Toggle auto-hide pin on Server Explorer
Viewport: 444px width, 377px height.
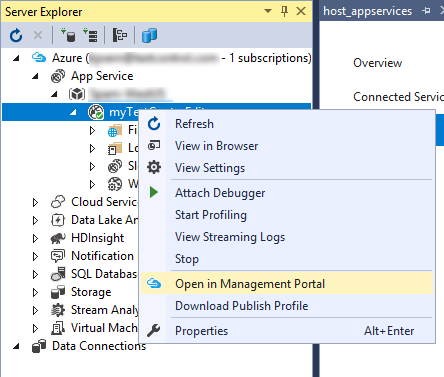(x=284, y=11)
